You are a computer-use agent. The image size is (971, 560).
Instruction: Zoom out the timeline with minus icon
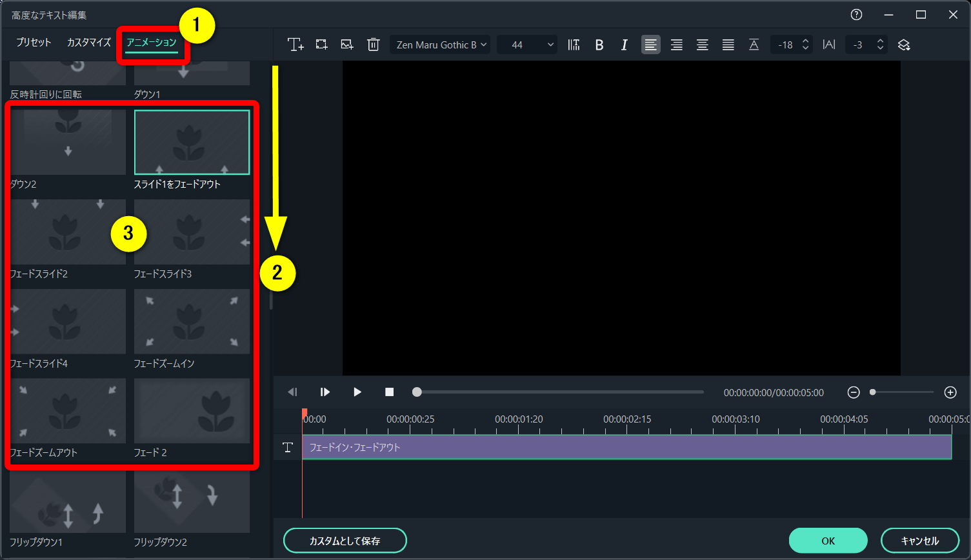point(854,392)
